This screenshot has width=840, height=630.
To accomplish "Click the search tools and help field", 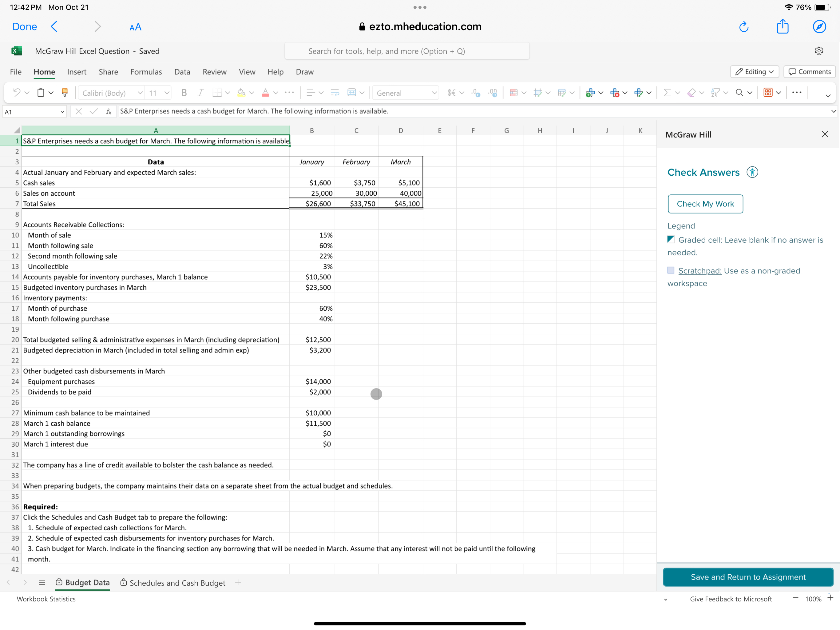I will [x=407, y=51].
